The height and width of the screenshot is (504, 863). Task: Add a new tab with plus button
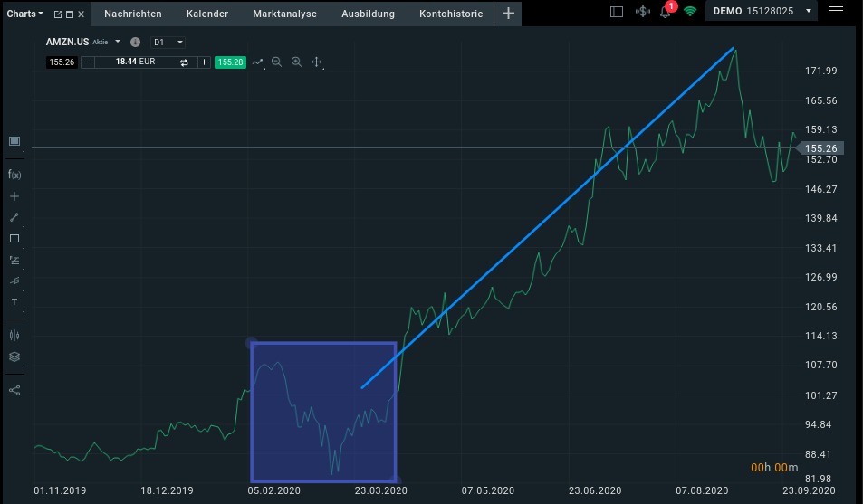click(x=508, y=14)
